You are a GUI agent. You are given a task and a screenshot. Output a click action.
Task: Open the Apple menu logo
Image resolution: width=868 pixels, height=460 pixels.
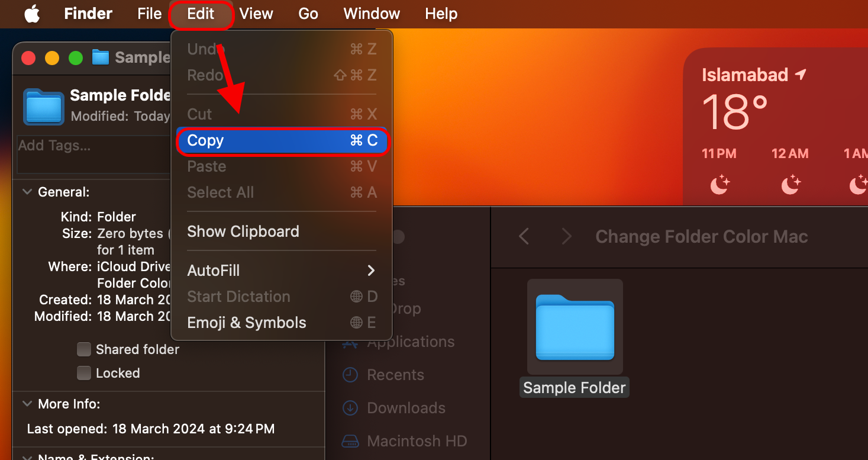click(32, 14)
